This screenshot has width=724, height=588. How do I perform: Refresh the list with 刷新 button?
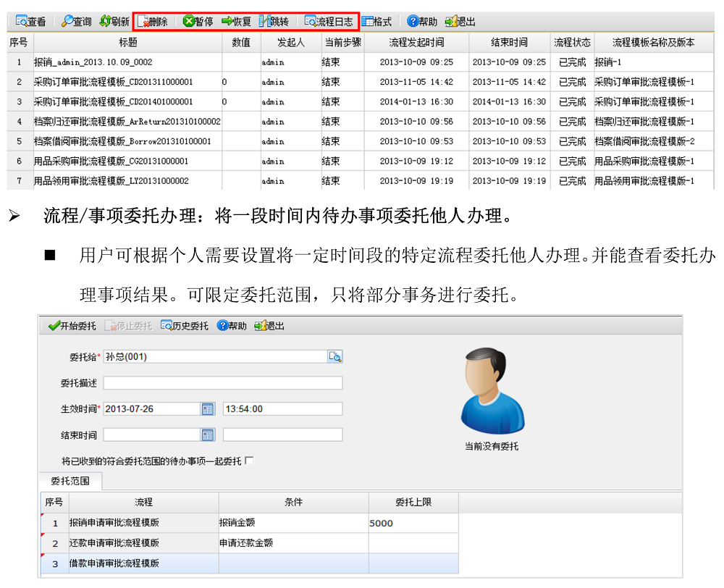pos(114,22)
